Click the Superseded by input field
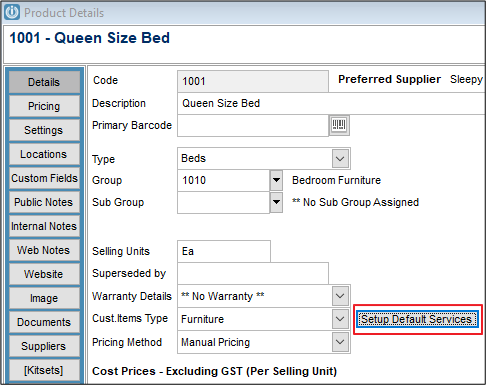Viewport: 486px width, 385px height. click(x=253, y=273)
